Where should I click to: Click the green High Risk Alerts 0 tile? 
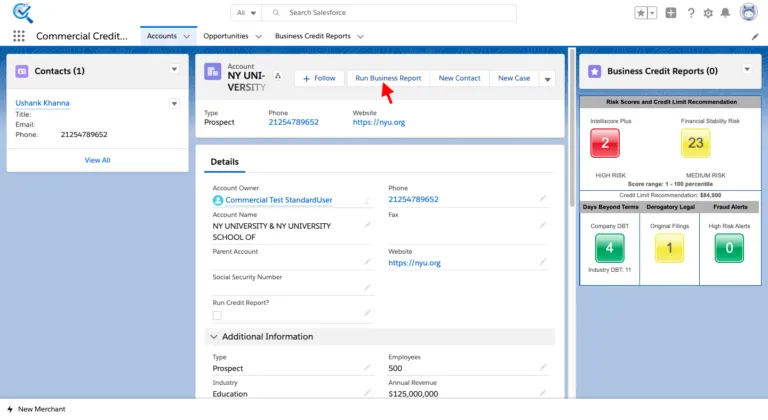(x=729, y=248)
